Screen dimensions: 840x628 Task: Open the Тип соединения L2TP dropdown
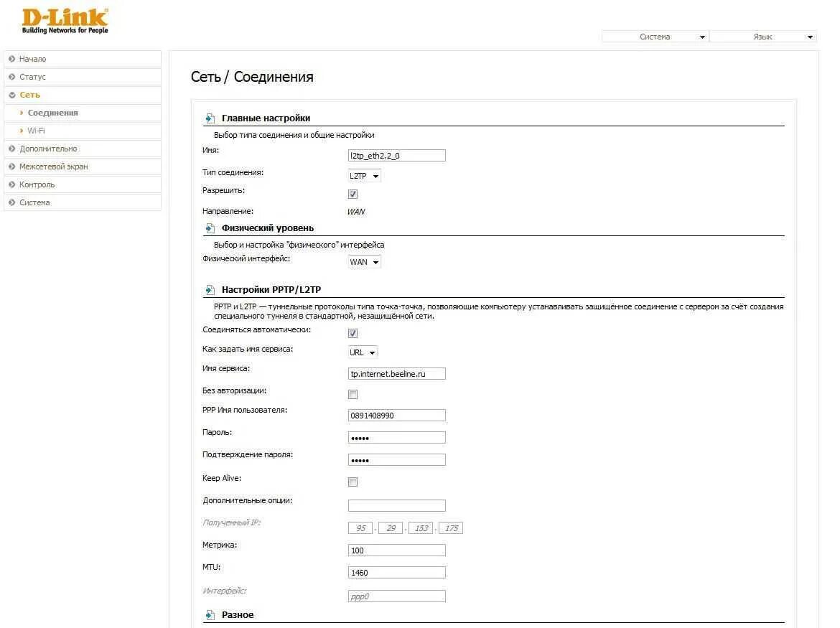(364, 176)
